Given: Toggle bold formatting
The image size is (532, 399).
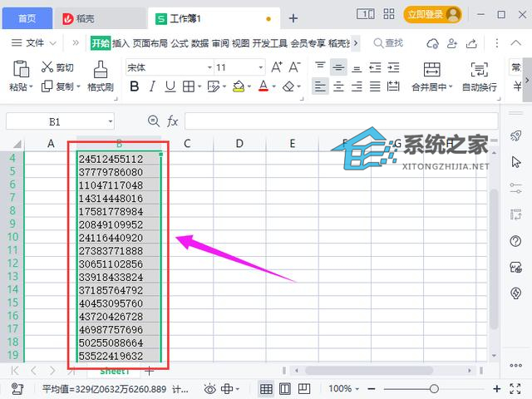Looking at the screenshot, I should (135, 86).
